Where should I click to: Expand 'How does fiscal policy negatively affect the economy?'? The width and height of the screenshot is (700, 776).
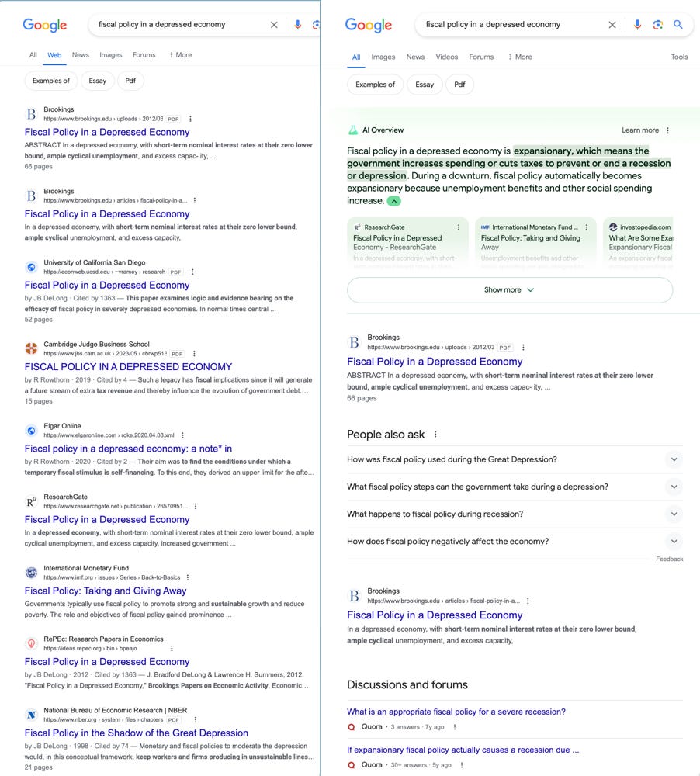(x=515, y=542)
